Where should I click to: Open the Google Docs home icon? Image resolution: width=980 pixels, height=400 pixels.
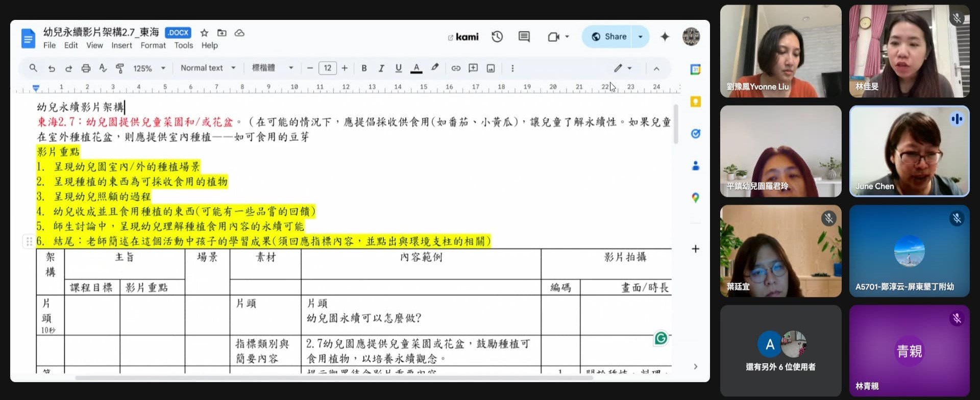tap(29, 38)
